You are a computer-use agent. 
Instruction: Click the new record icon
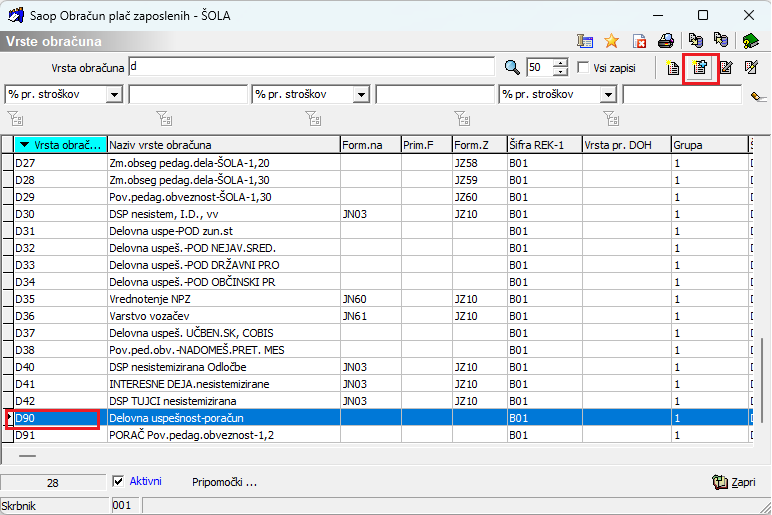tap(673, 67)
